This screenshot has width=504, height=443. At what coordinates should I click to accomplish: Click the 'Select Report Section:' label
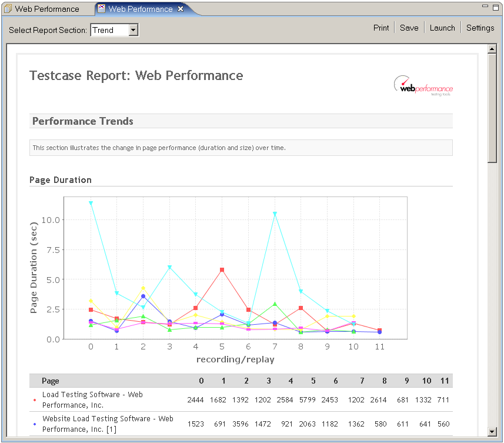[48, 30]
